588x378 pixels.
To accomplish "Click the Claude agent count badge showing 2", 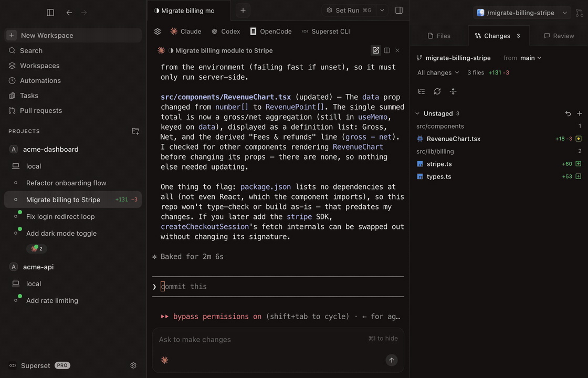I will point(37,249).
